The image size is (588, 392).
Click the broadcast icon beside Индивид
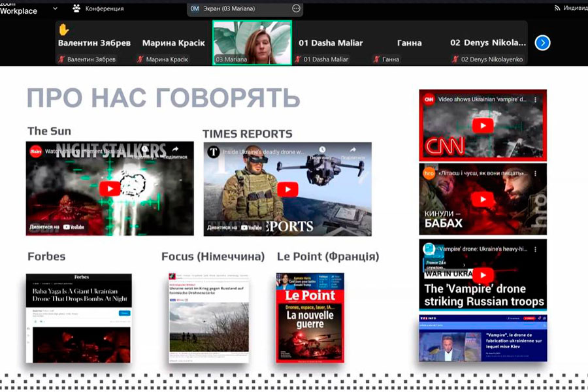(557, 8)
